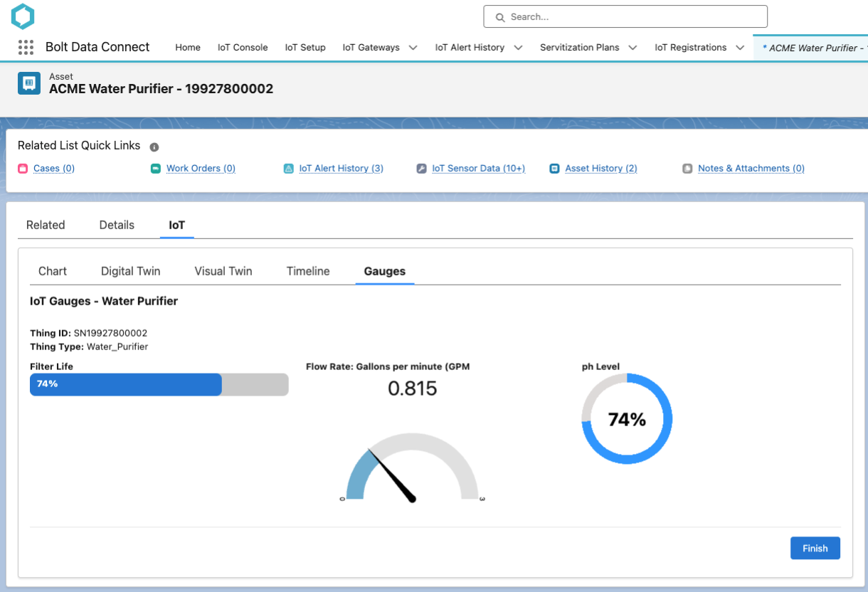The height and width of the screenshot is (592, 868).
Task: Select the Gauges sub-tab
Action: [x=385, y=271]
